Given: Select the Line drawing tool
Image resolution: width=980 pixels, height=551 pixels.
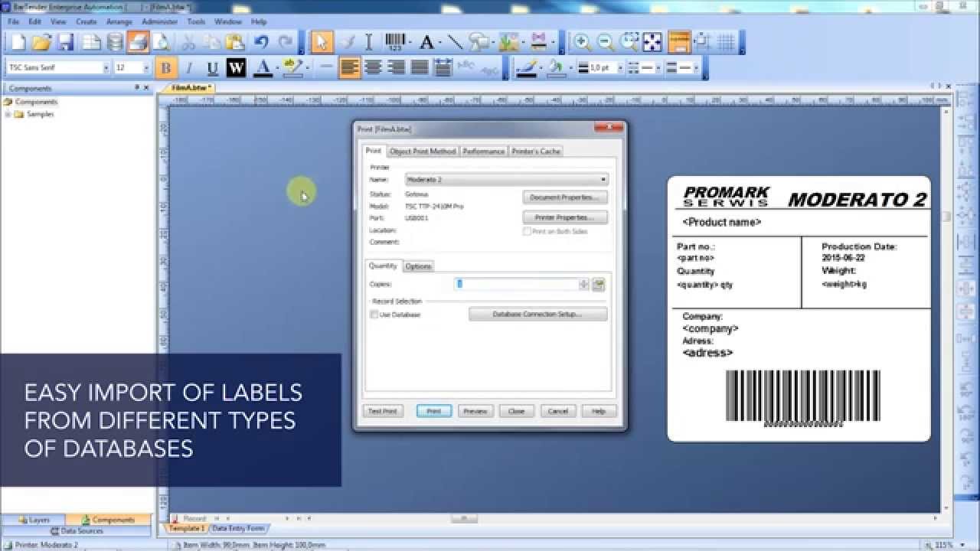Looking at the screenshot, I should (454, 42).
